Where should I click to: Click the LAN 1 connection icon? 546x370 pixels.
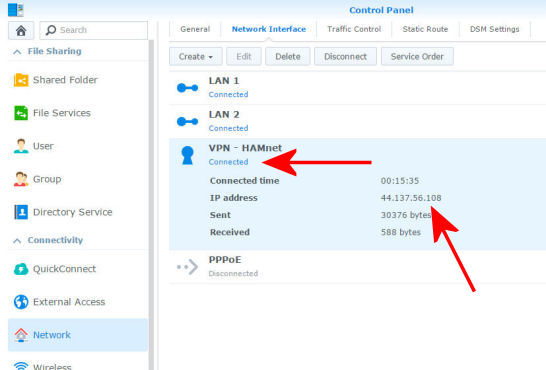click(x=187, y=88)
